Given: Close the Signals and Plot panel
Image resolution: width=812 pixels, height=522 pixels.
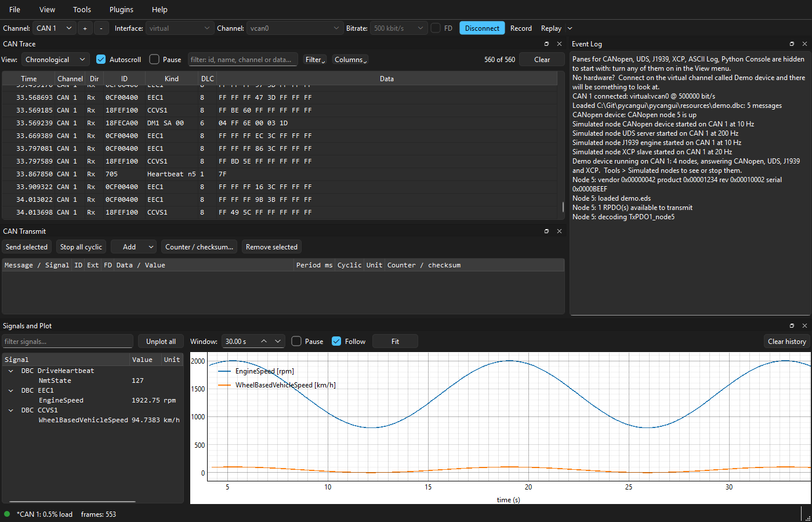Looking at the screenshot, I should coord(804,326).
